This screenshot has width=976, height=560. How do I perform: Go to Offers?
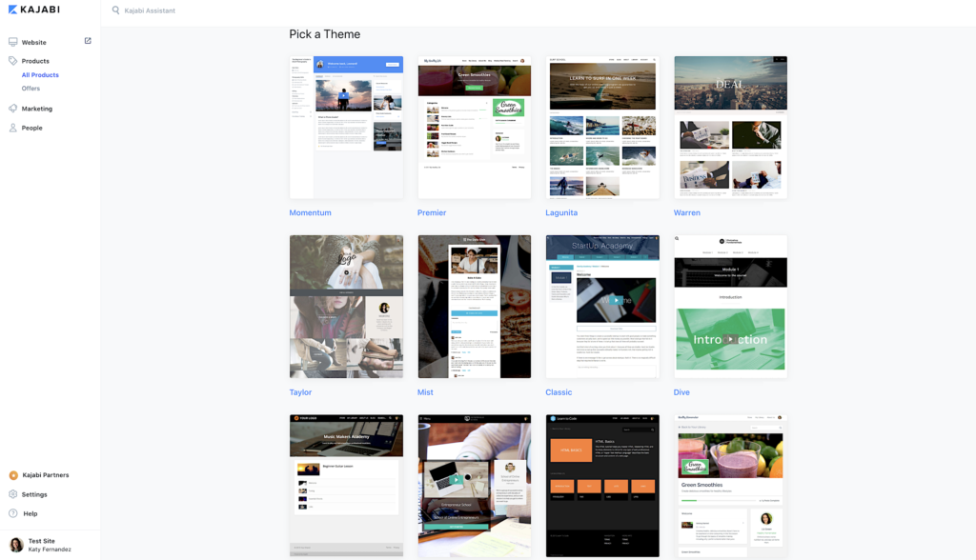pyautogui.click(x=30, y=89)
